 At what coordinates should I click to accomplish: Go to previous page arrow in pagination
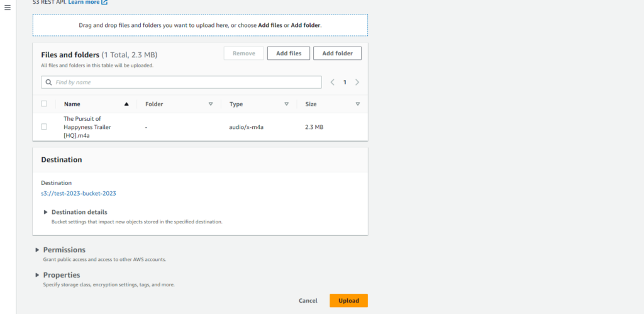pos(333,82)
